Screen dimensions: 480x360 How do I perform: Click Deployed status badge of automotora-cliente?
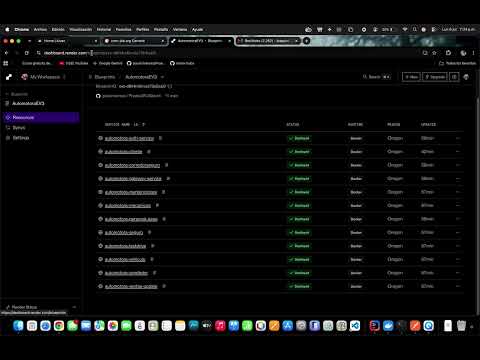tap(299, 152)
